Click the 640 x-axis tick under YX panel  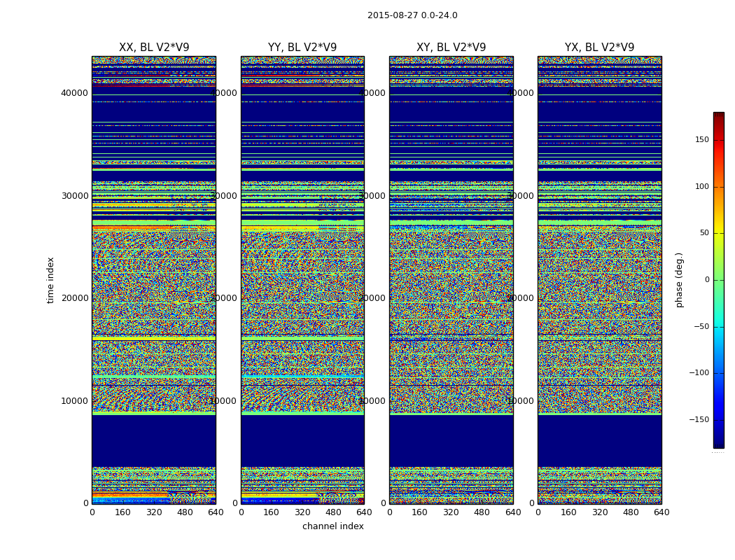(661, 512)
